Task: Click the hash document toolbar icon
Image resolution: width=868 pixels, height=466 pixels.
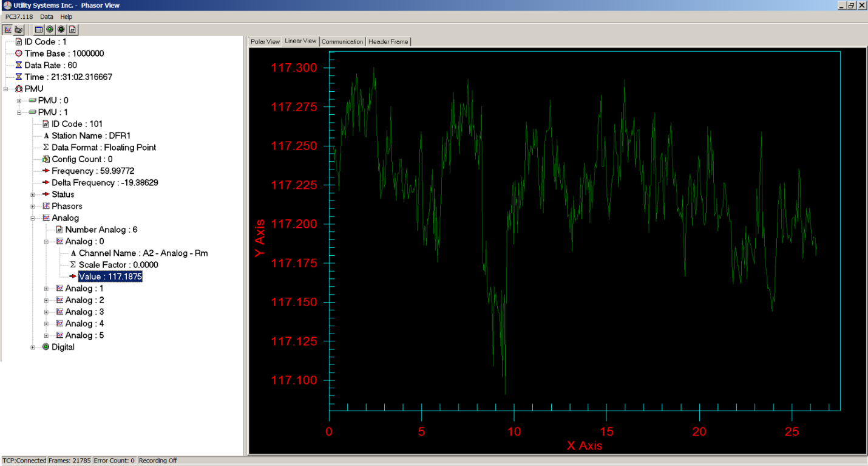Action: coord(72,29)
